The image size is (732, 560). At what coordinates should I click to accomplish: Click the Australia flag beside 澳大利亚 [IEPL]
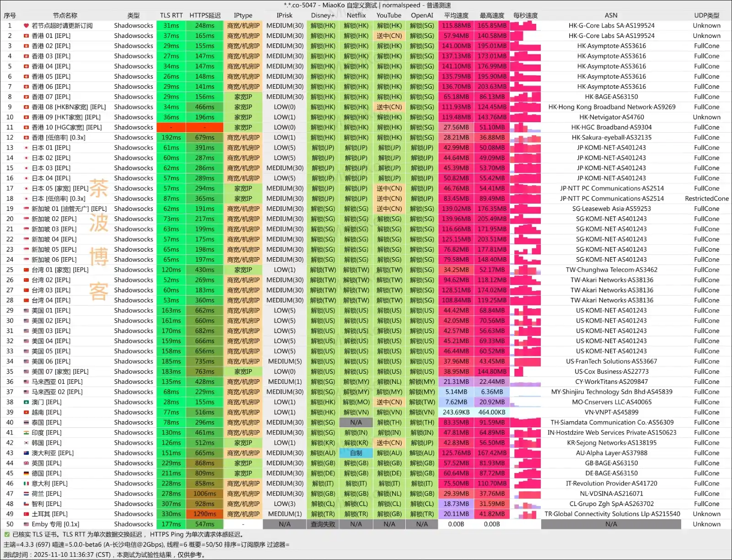27,453
